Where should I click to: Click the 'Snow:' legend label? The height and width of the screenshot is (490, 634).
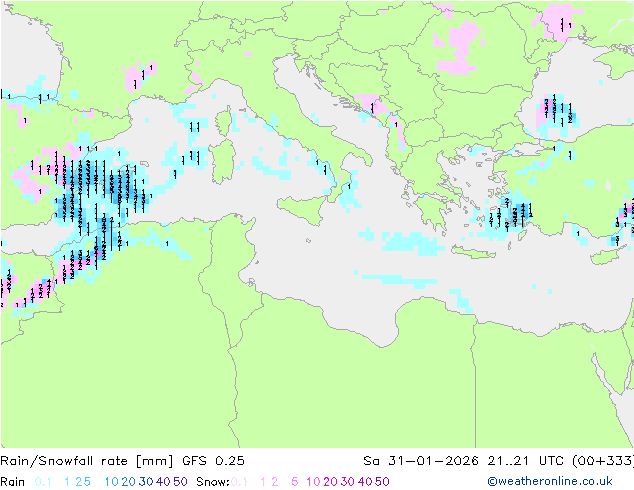click(213, 482)
